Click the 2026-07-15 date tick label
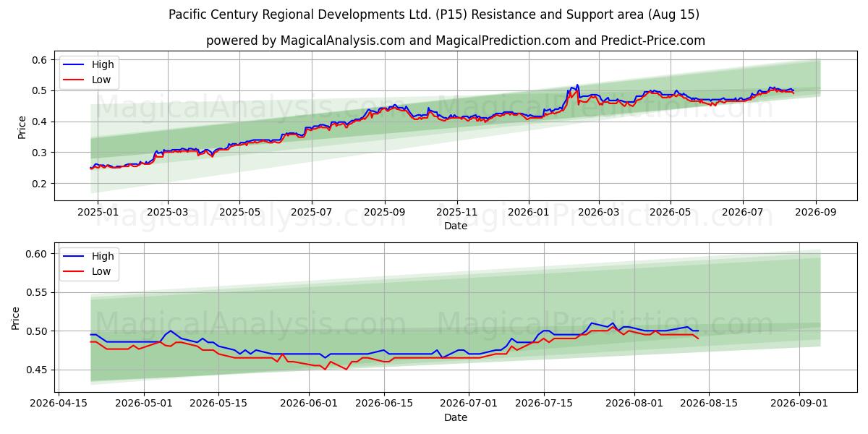 tap(542, 404)
